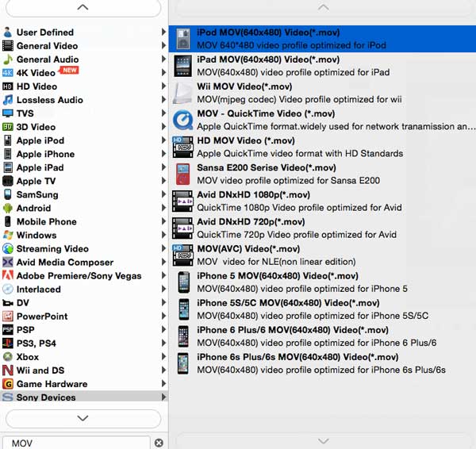Click the PowerPoint category icon
476x449 pixels.
[x=8, y=316]
